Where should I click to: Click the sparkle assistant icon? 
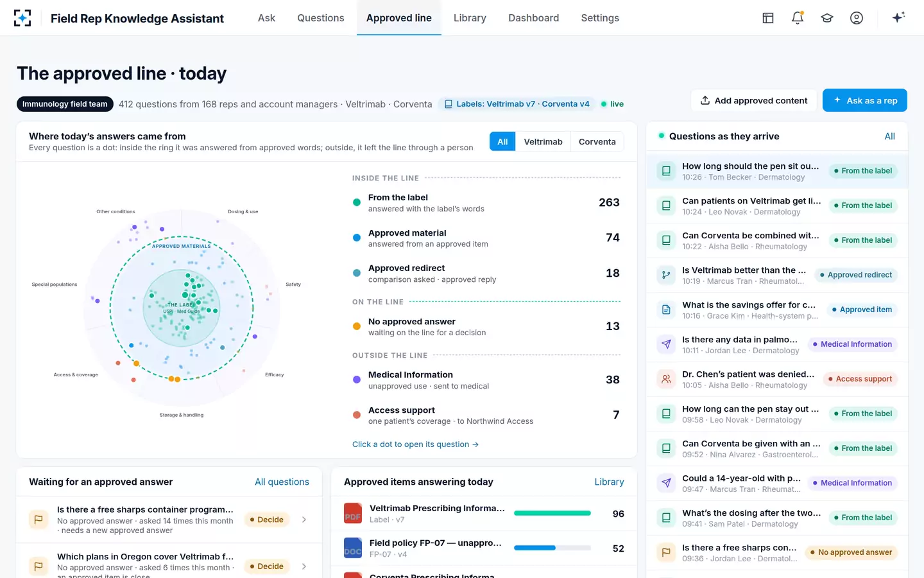pos(898,17)
